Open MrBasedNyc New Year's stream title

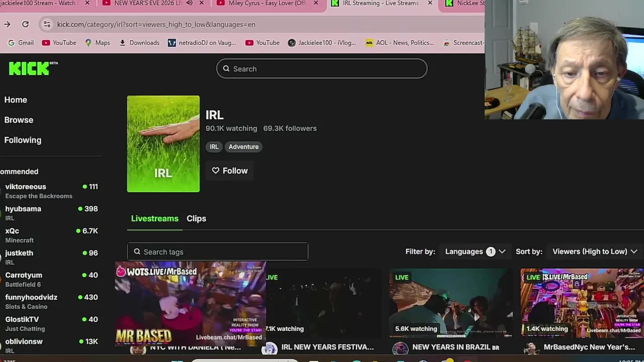pyautogui.click(x=589, y=347)
